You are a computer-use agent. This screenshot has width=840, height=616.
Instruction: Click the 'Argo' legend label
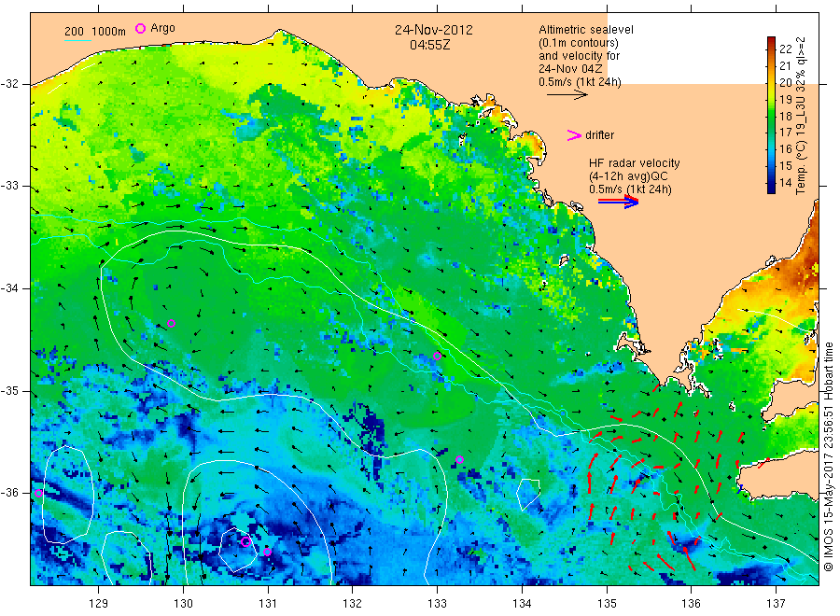pyautogui.click(x=162, y=28)
